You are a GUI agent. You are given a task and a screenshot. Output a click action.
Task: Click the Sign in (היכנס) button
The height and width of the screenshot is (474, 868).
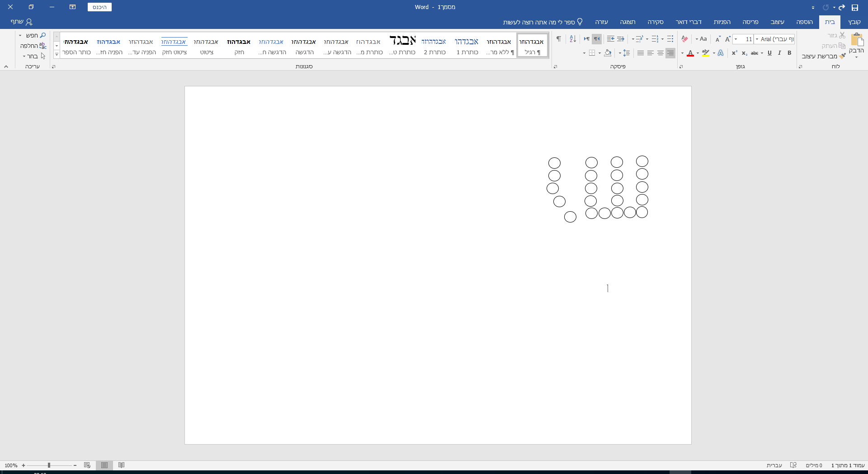pyautogui.click(x=99, y=7)
